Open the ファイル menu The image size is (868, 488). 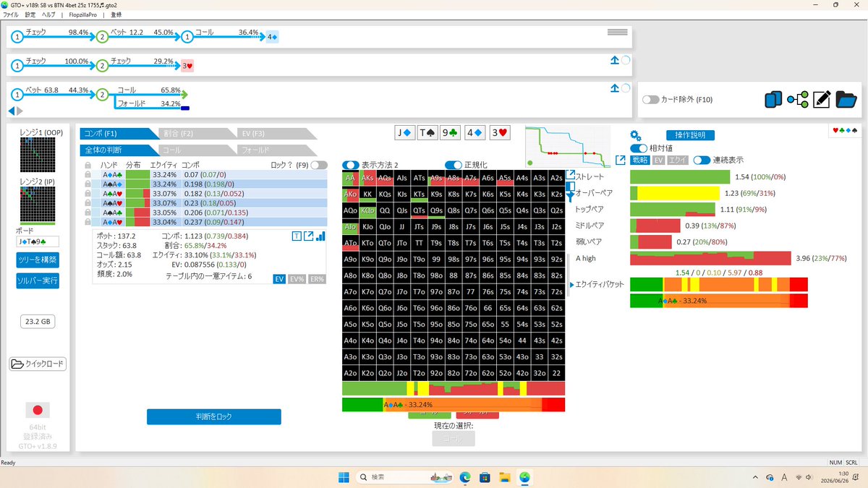[x=11, y=14]
